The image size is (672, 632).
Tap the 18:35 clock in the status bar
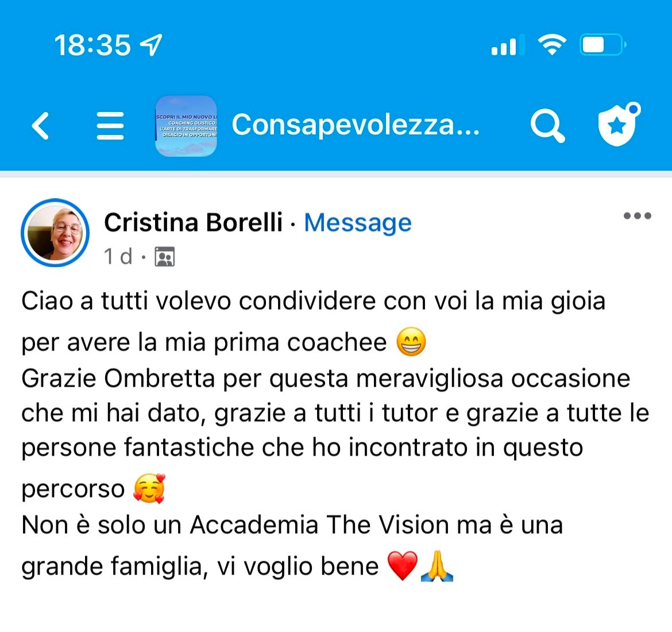(x=92, y=45)
